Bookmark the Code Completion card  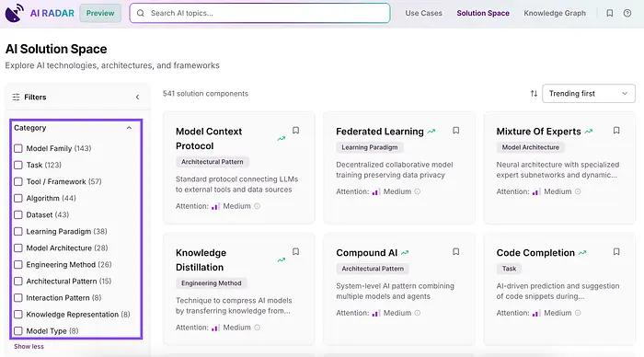point(616,251)
